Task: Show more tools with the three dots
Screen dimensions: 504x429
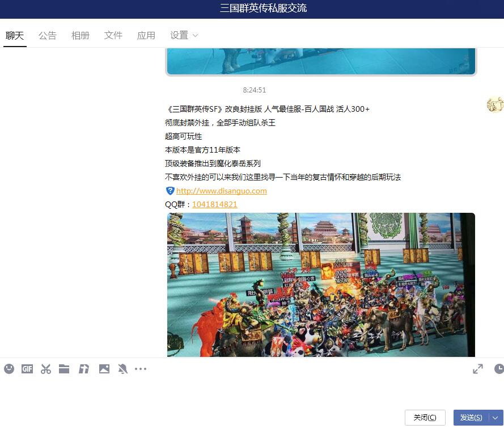Action: (x=141, y=369)
